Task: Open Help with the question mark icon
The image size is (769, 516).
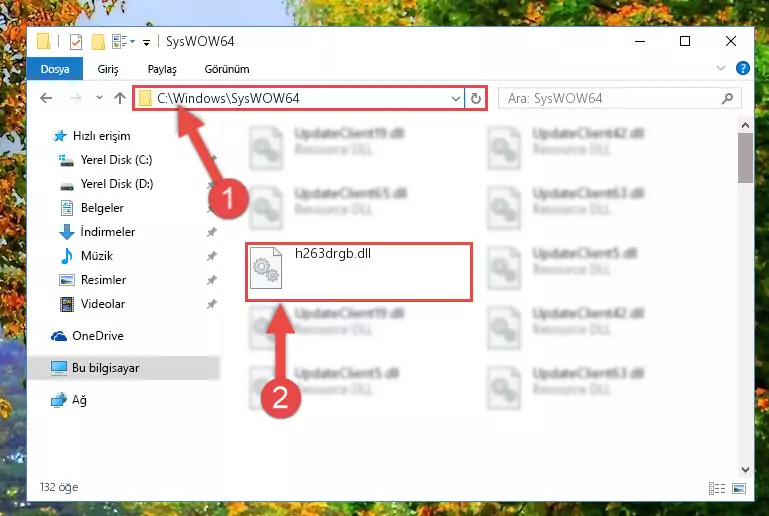Action: click(x=743, y=68)
